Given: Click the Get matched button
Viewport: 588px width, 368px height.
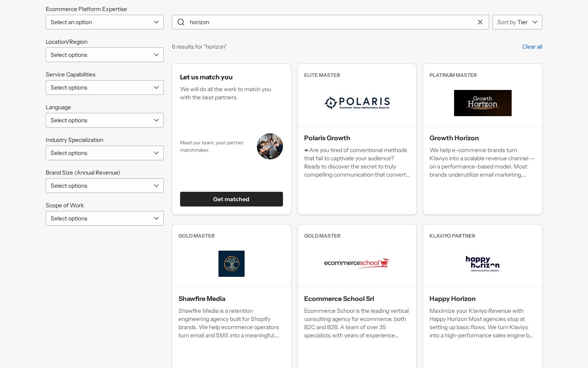Looking at the screenshot, I should click(x=232, y=199).
